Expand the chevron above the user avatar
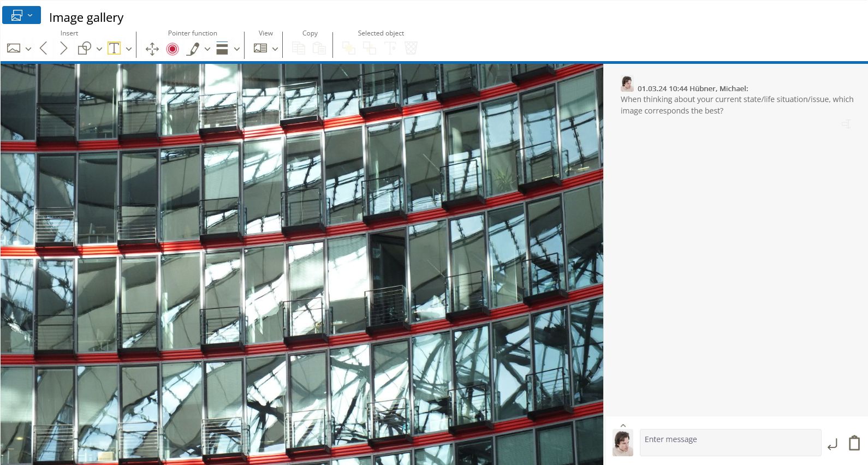The image size is (868, 465). coord(623,426)
